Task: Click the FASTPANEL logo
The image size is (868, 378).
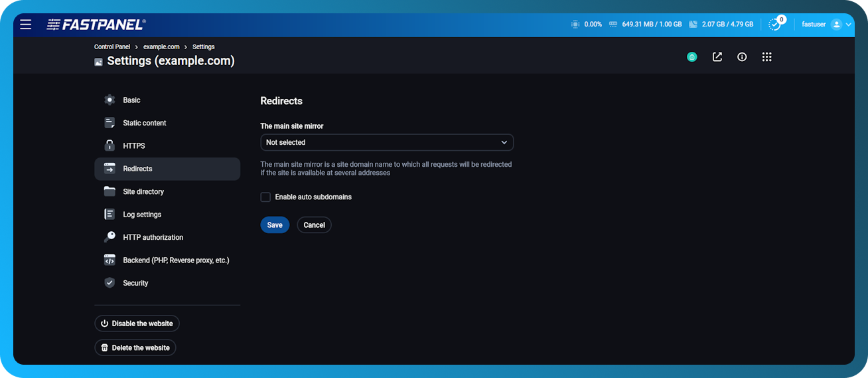Action: [96, 25]
